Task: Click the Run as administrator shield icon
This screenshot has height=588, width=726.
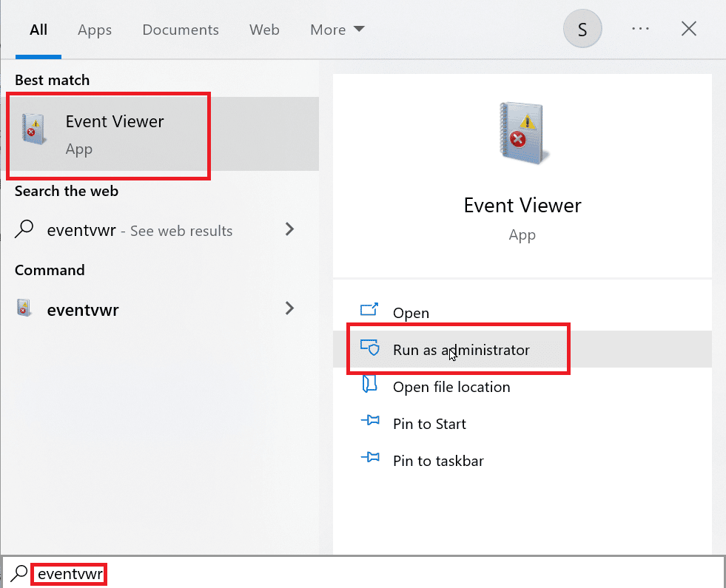Action: point(370,348)
